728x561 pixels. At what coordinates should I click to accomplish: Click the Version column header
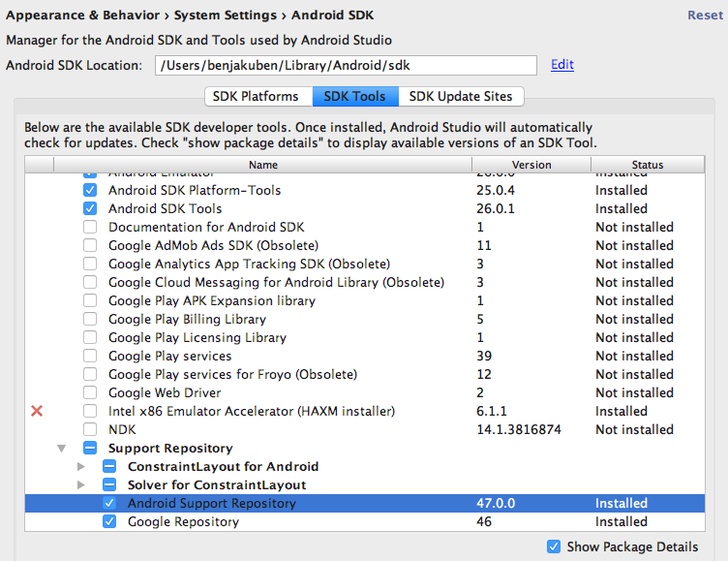[x=531, y=165]
